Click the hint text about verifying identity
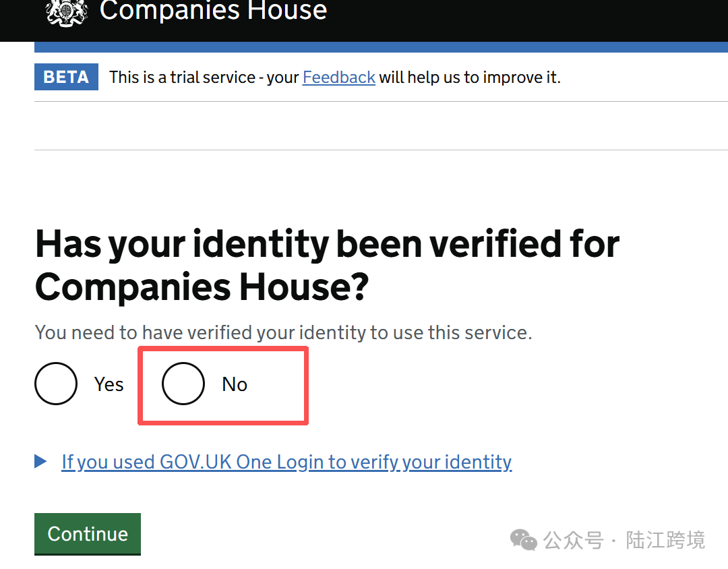 pos(283,332)
